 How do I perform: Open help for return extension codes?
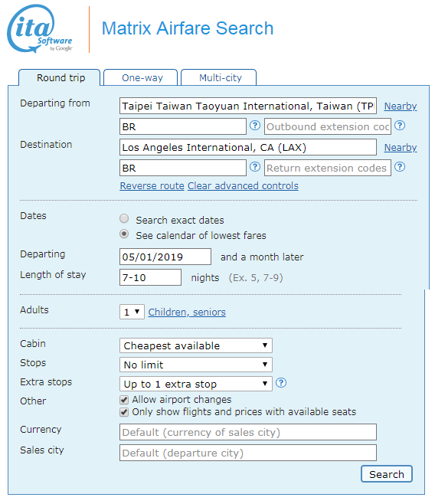[399, 167]
